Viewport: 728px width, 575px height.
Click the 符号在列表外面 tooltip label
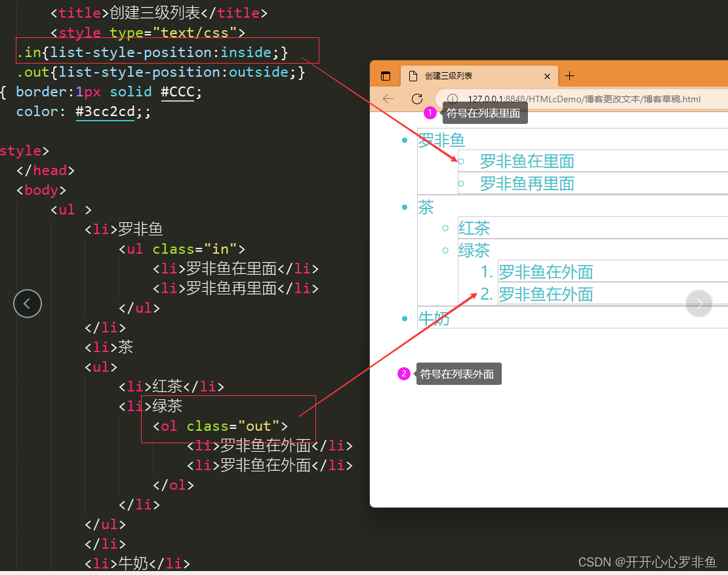[458, 373]
